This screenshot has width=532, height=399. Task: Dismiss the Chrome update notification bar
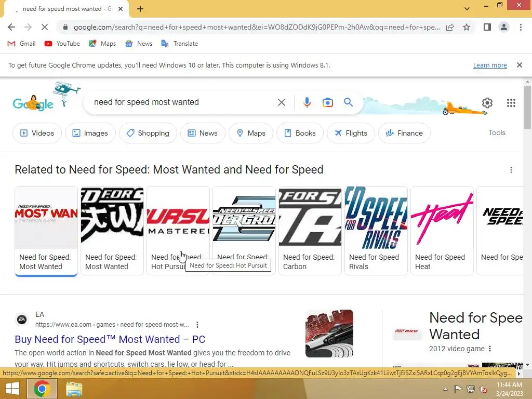point(519,65)
